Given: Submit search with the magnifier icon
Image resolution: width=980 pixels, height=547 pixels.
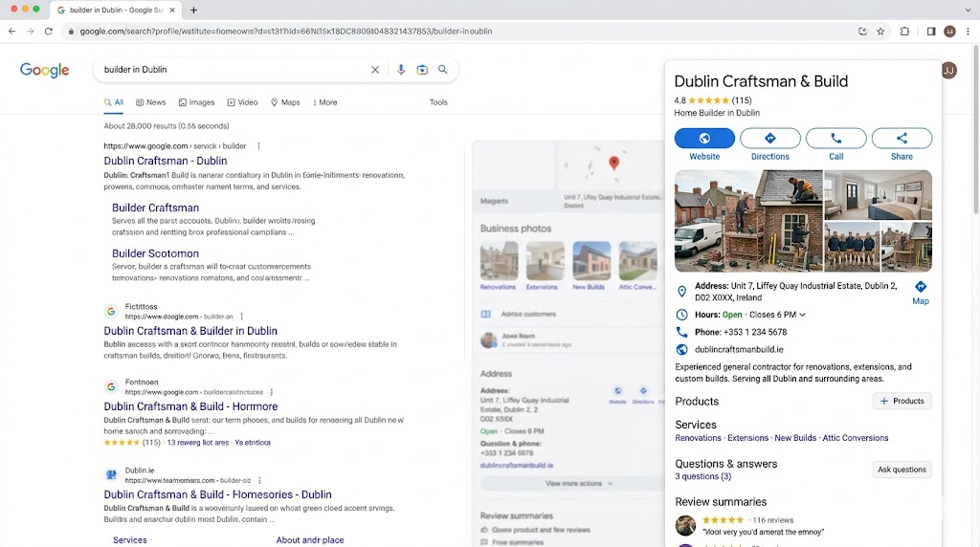Looking at the screenshot, I should [442, 70].
